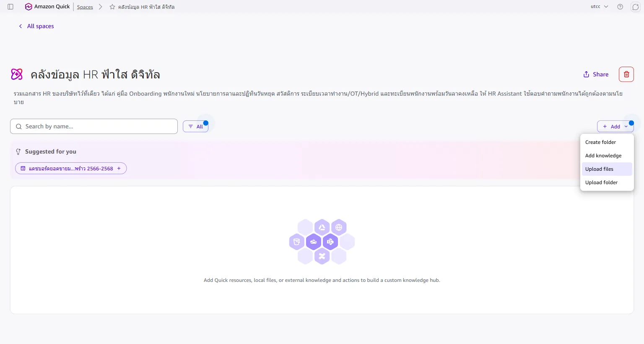
Task: Go to Spaces via the breadcrumb link
Action: point(85,7)
